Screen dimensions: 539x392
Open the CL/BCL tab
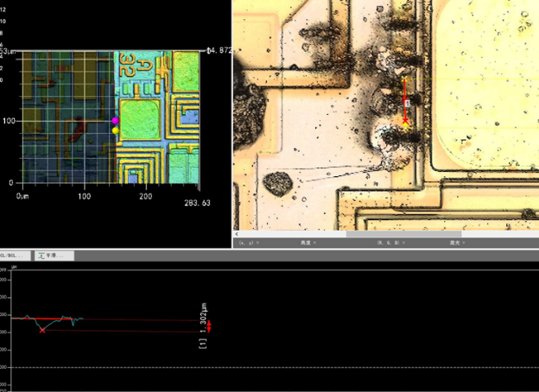(15, 256)
